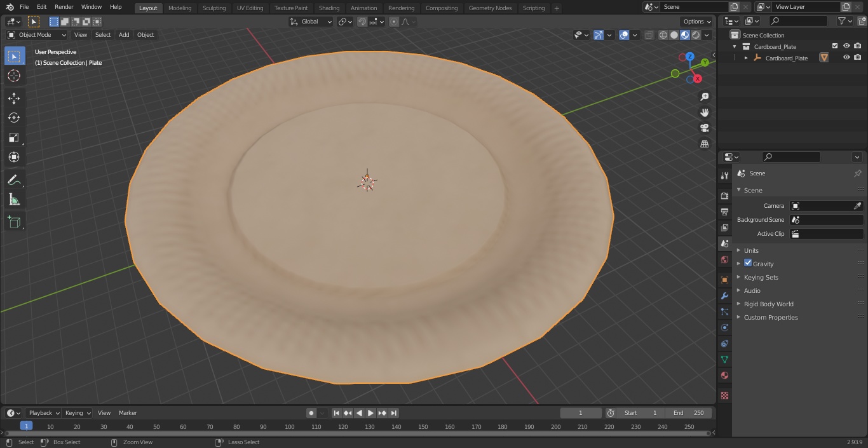This screenshot has width=868, height=448.
Task: Open the Particles properties tab
Action: click(x=724, y=311)
